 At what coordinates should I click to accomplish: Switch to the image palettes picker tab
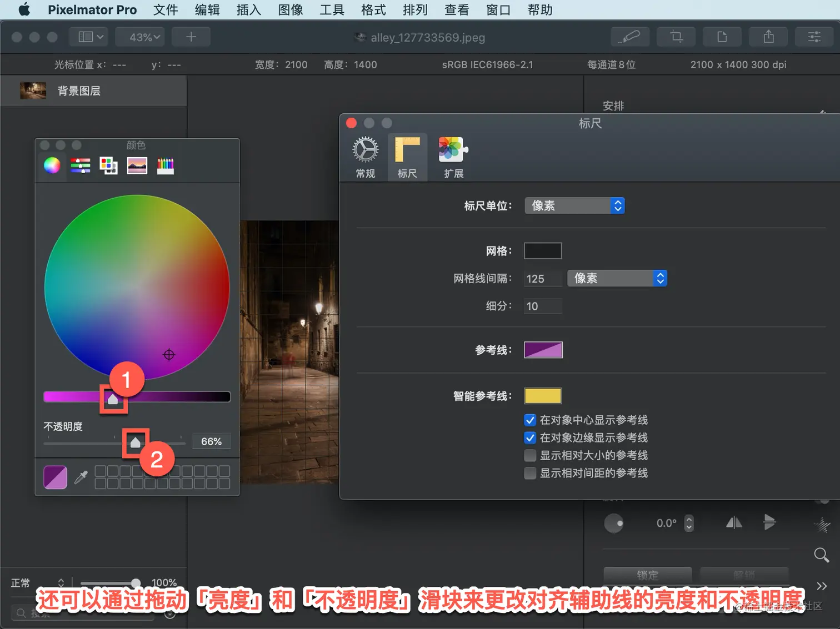pyautogui.click(x=137, y=165)
